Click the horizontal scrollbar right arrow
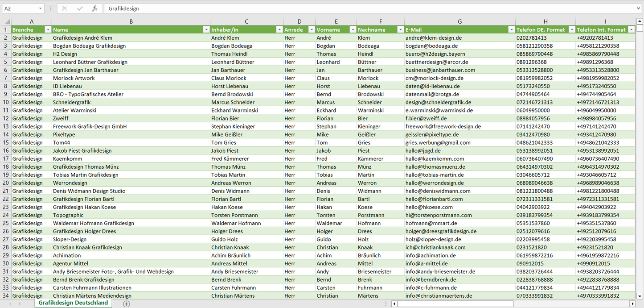Screen dimensions: 644x308 click(632, 304)
